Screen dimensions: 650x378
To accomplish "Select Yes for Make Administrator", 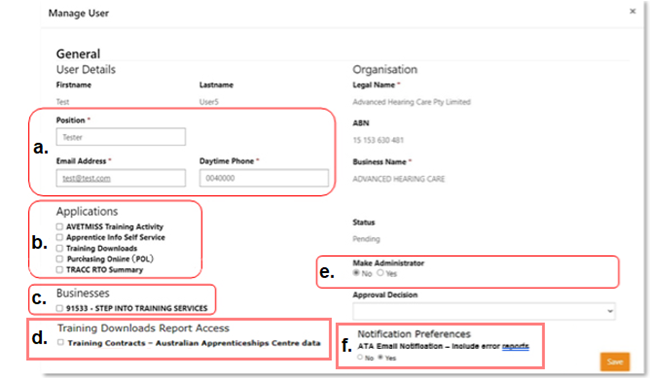I will pos(380,273).
